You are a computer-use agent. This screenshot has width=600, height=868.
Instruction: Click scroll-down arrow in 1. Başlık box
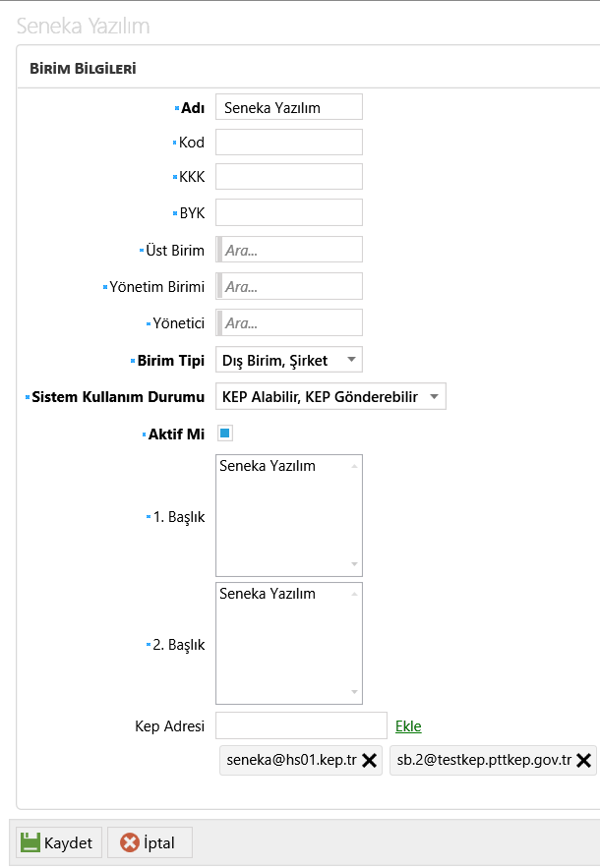click(x=354, y=564)
